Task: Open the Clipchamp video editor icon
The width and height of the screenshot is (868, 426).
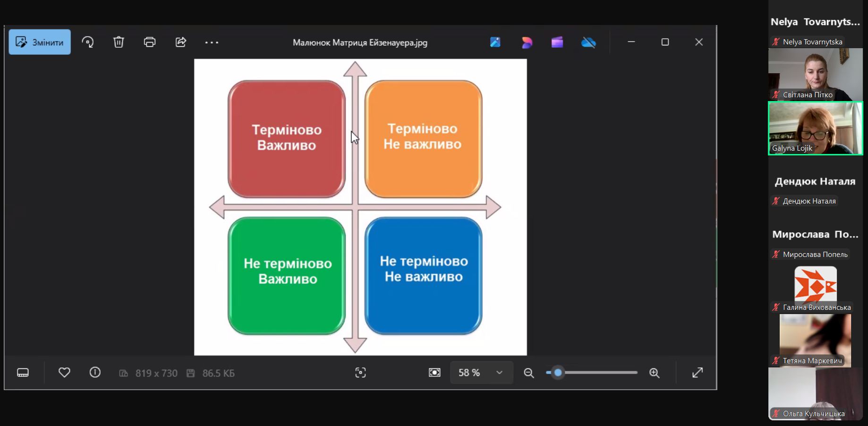Action: tap(557, 43)
